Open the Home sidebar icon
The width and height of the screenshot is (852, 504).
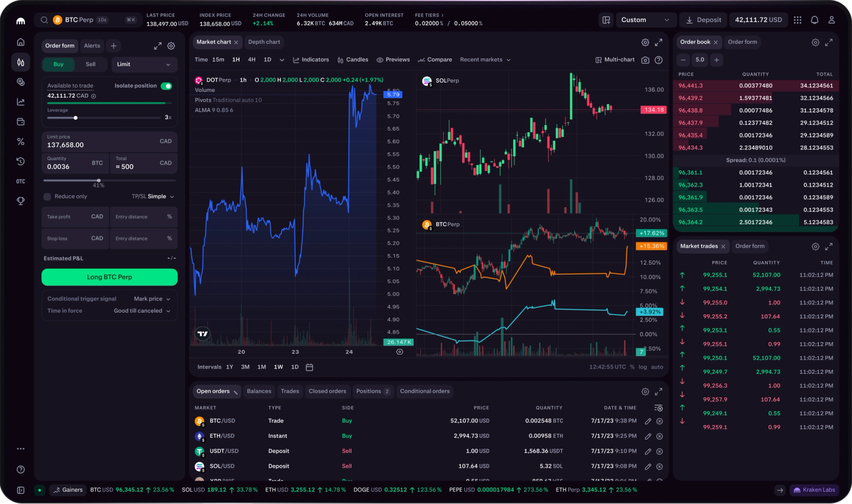click(x=21, y=42)
